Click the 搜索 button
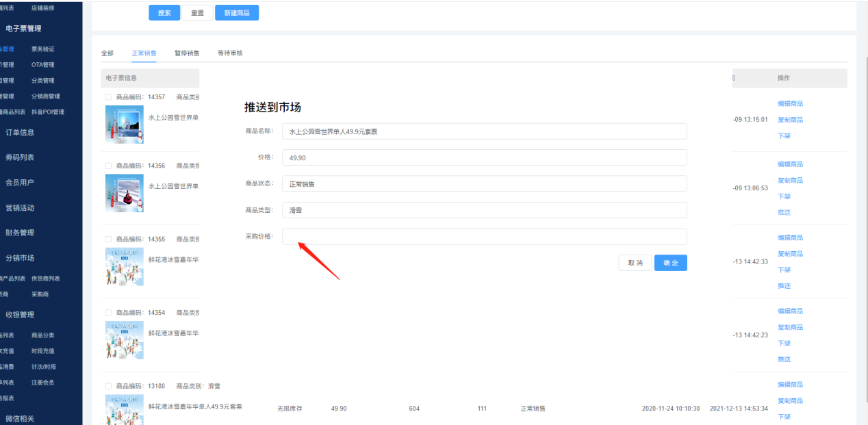This screenshot has width=868, height=425. pyautogui.click(x=164, y=13)
